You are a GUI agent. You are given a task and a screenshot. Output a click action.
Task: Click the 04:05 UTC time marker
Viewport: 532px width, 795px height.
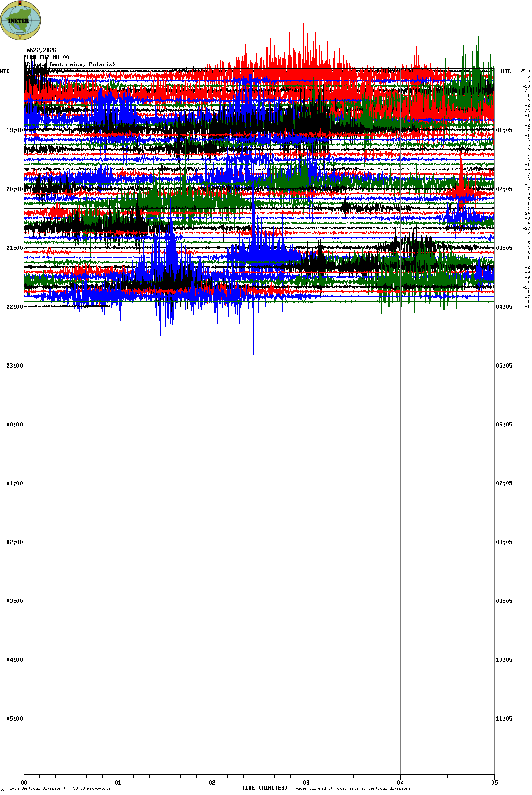pyautogui.click(x=504, y=307)
